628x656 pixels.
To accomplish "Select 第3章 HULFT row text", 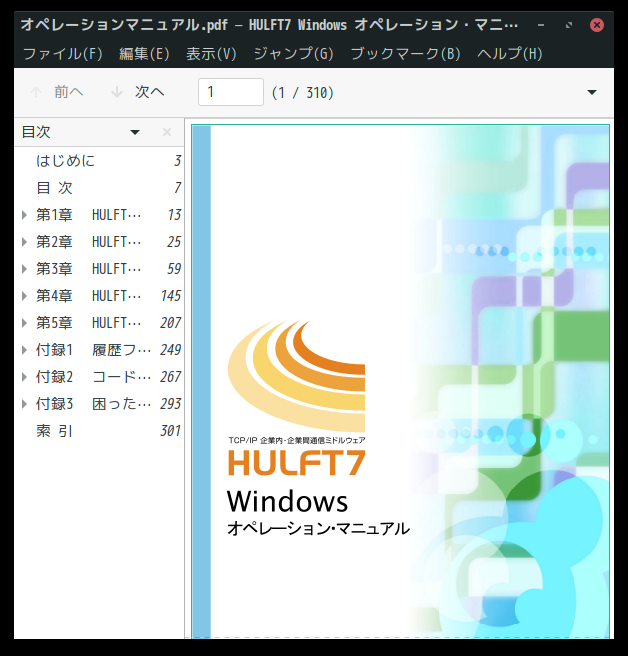I will tap(89, 269).
